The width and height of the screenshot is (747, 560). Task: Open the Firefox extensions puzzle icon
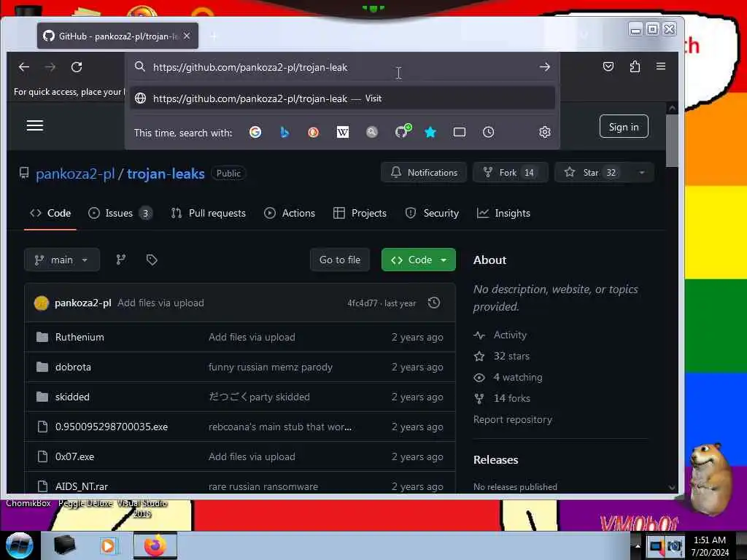click(635, 66)
